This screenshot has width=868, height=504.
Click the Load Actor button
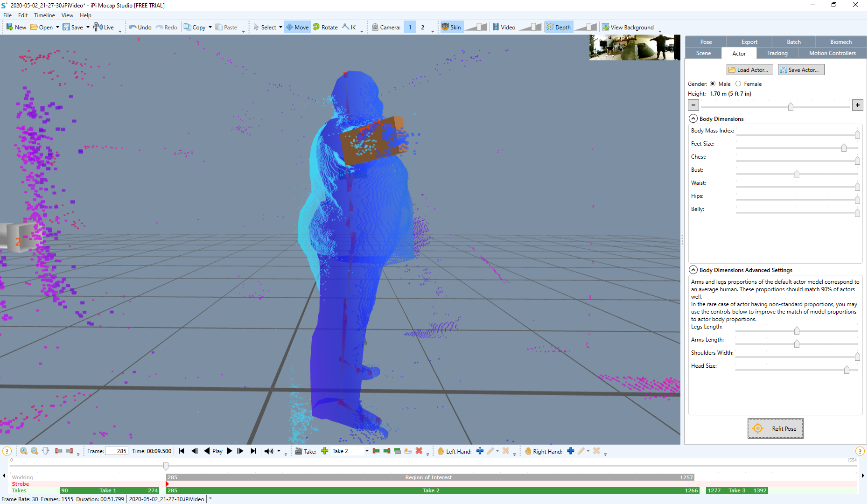(x=749, y=70)
